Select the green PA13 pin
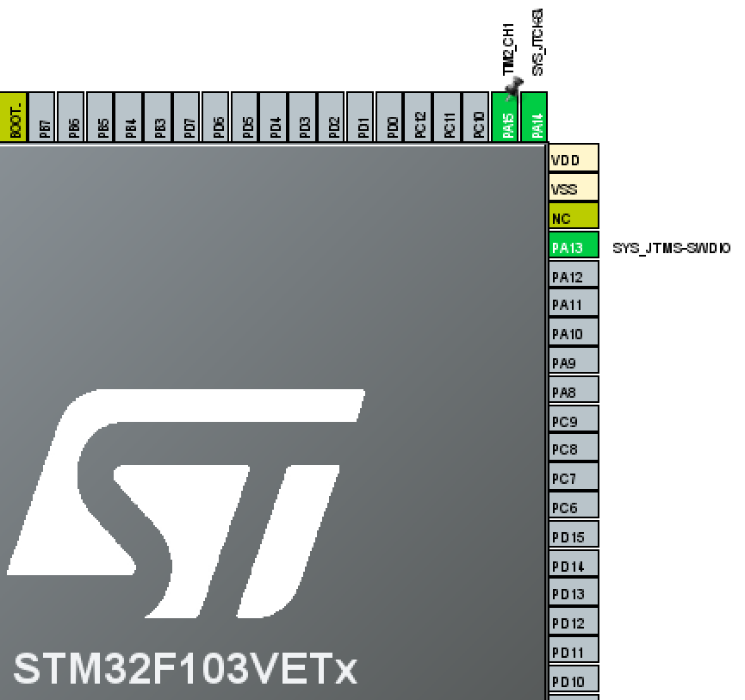Screen dimensions: 745x700 [x=574, y=245]
